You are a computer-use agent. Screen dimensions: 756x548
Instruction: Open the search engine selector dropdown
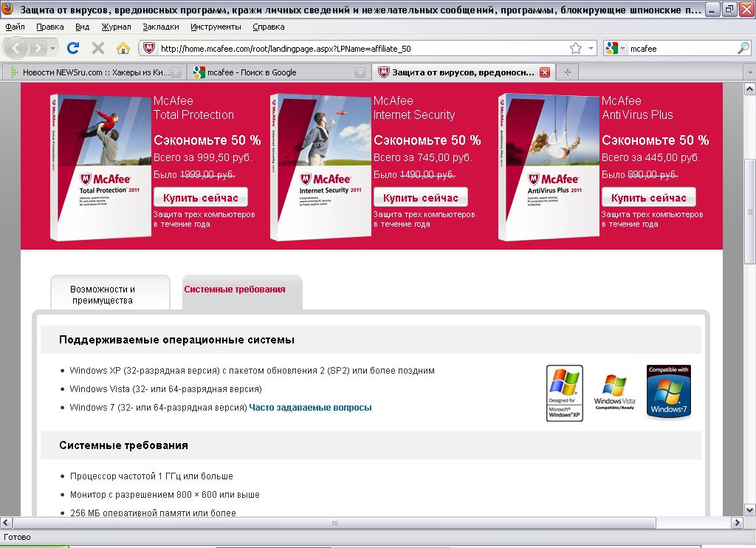click(x=622, y=48)
